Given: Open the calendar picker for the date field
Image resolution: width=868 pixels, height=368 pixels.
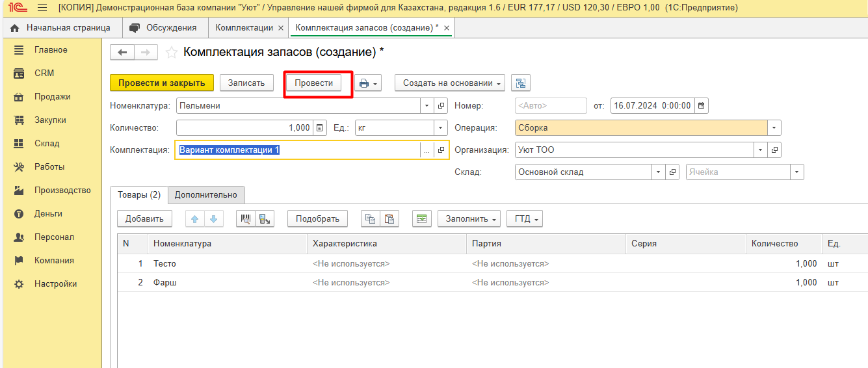Looking at the screenshot, I should pyautogui.click(x=702, y=105).
